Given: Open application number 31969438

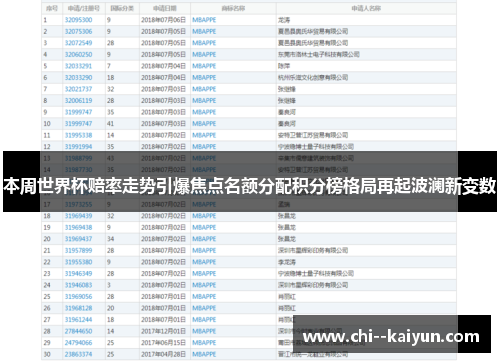Looking at the screenshot, I should (78, 228).
